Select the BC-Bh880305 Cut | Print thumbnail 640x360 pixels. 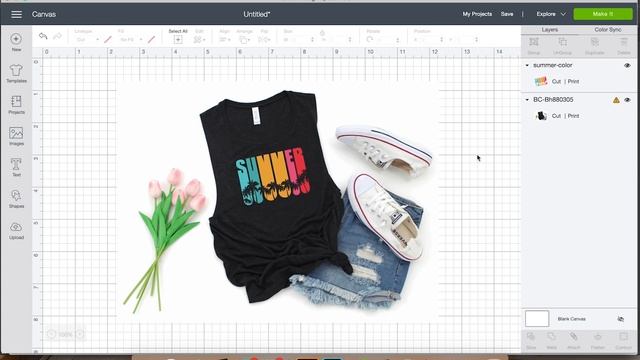(x=541, y=116)
